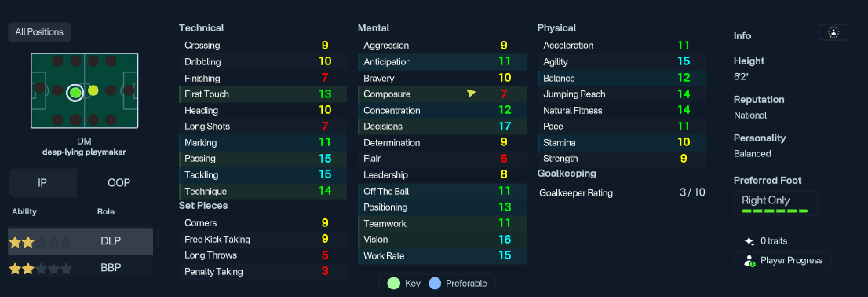Click the sparkle icon beside 0 traits

pyautogui.click(x=749, y=241)
